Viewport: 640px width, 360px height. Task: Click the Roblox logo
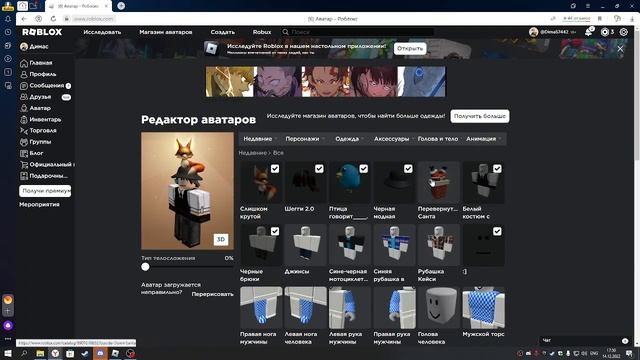[42, 32]
